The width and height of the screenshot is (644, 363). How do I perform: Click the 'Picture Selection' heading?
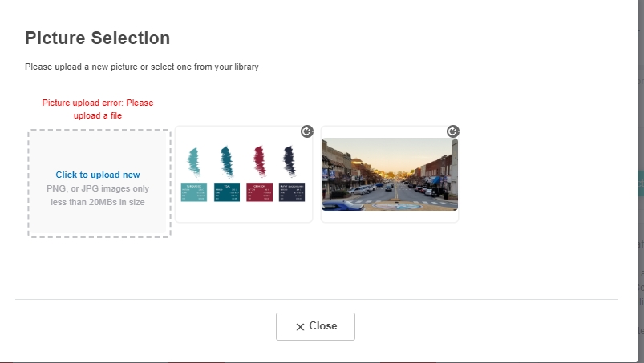point(97,38)
